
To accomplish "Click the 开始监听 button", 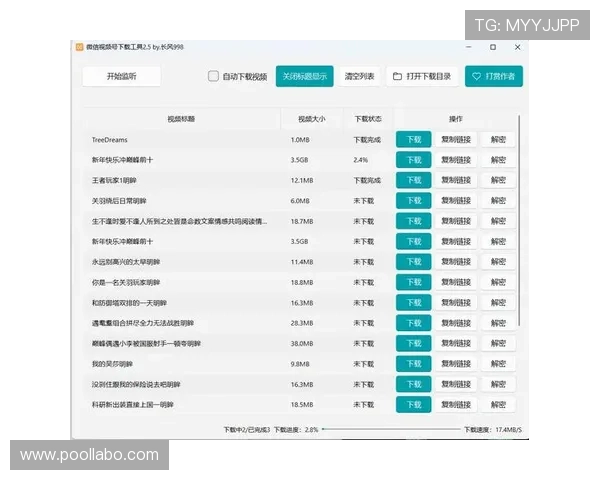I will (121, 76).
